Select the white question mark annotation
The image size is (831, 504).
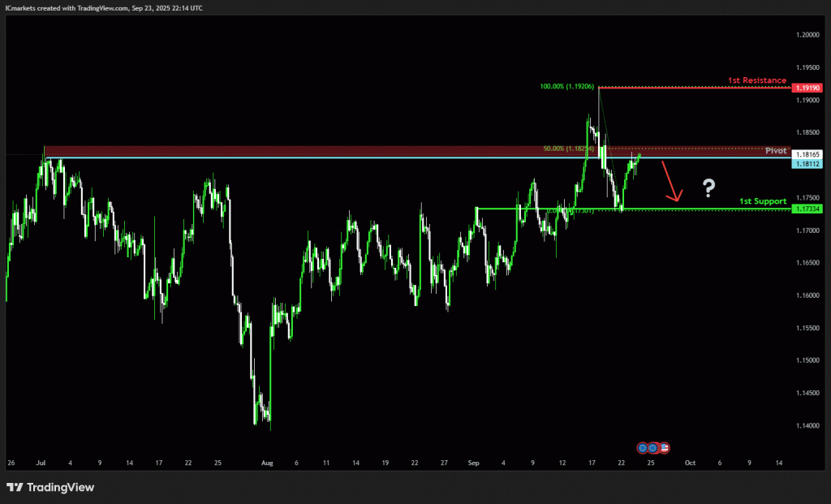click(x=708, y=189)
